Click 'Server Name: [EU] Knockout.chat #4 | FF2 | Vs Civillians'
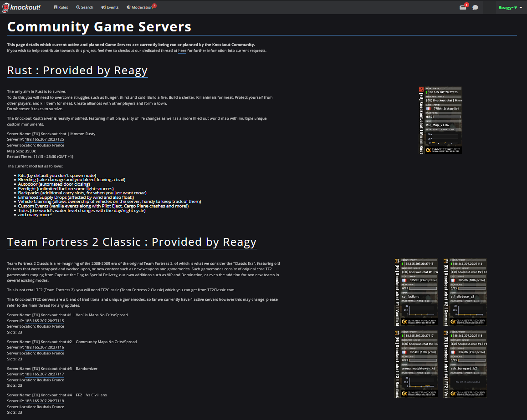 pos(57,395)
